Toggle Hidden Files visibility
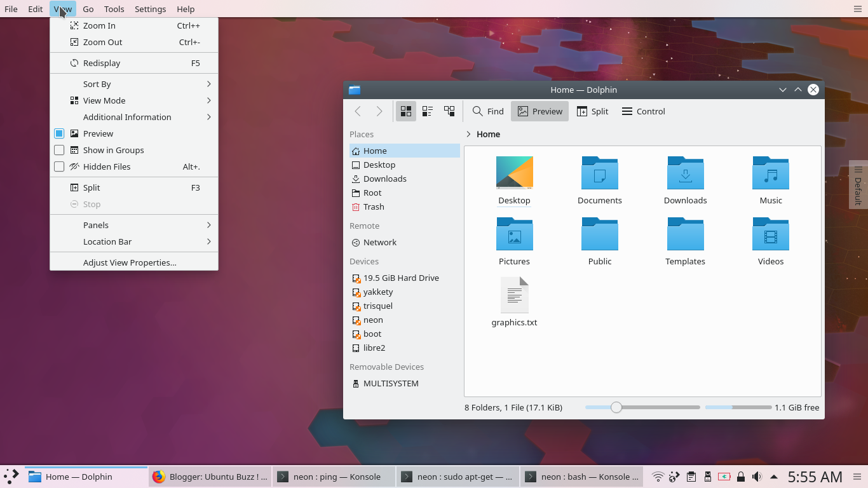 [108, 166]
